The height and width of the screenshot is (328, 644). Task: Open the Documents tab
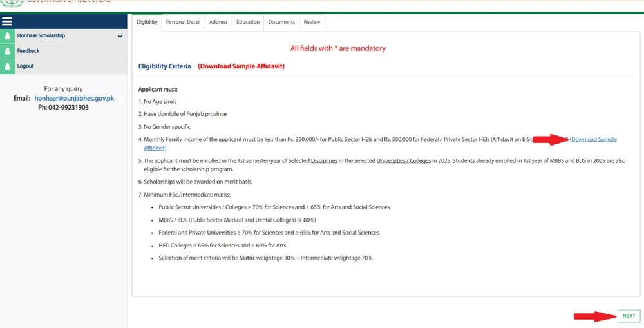tap(281, 22)
